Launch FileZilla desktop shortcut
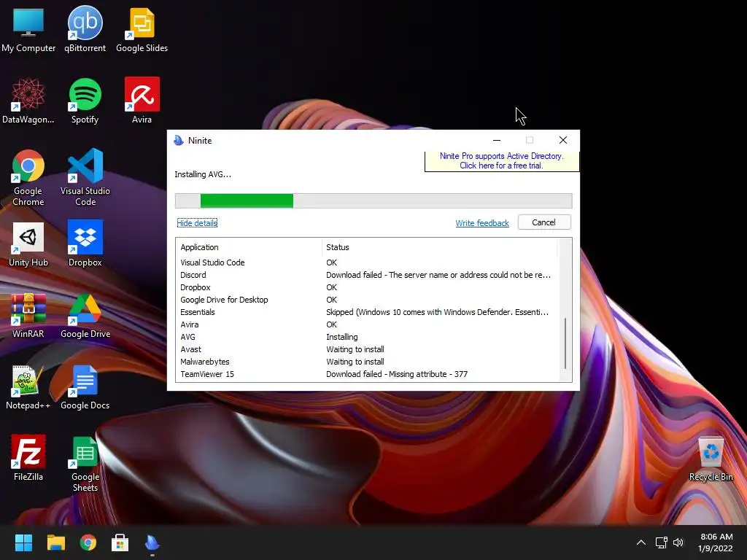The height and width of the screenshot is (560, 747). pyautogui.click(x=28, y=458)
